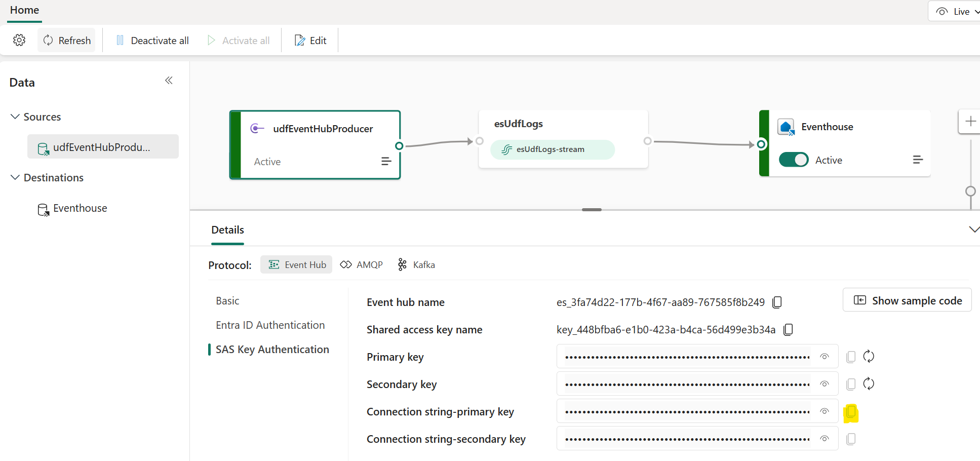Viewport: 980px width, 461px height.
Task: Grab the panel resize divider handle
Action: [x=592, y=210]
